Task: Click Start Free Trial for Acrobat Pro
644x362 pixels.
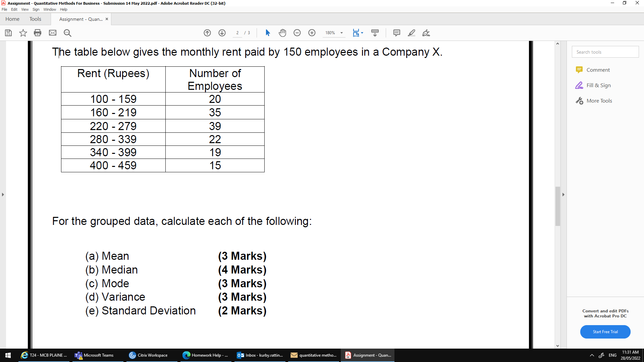Action: pos(605,331)
